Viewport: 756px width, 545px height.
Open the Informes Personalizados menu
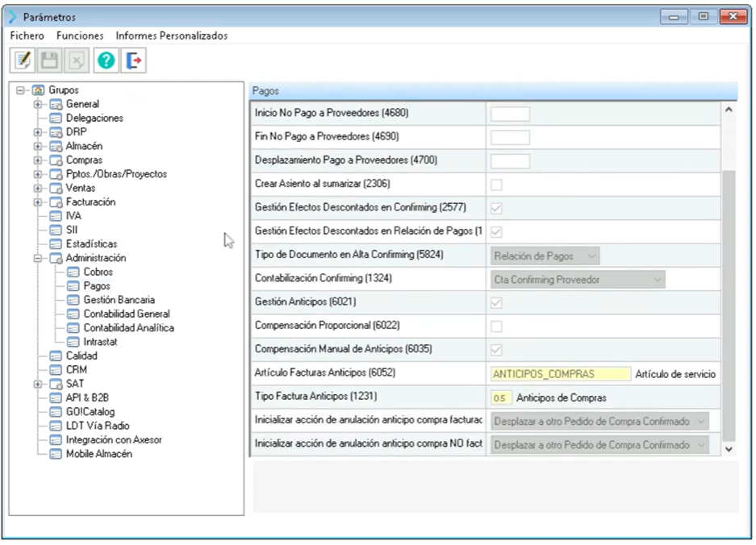click(171, 35)
